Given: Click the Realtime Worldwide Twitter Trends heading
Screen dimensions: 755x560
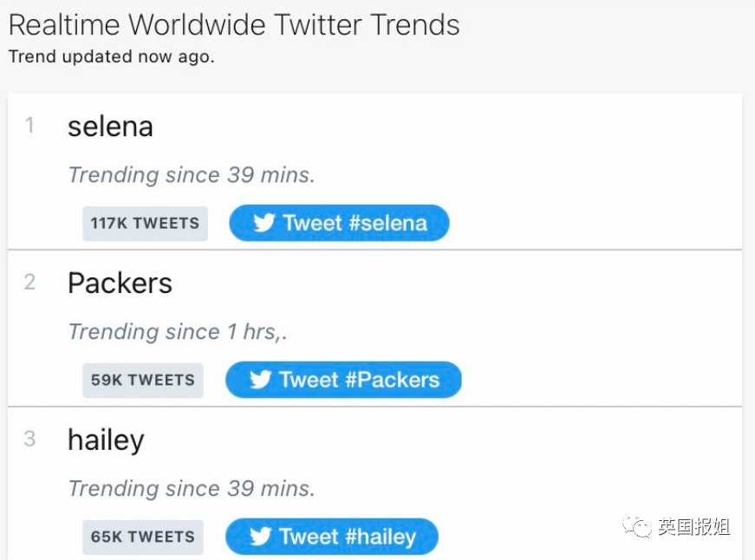Looking at the screenshot, I should 234,24.
